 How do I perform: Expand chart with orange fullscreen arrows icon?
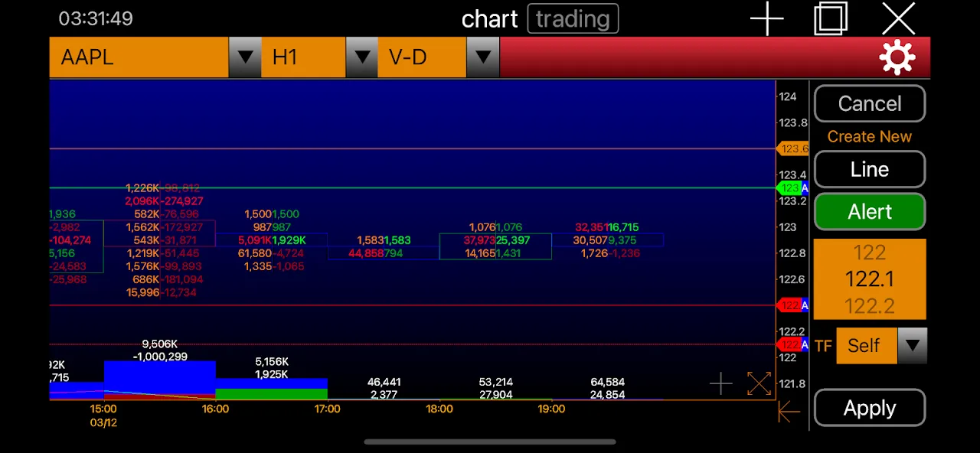[759, 384]
